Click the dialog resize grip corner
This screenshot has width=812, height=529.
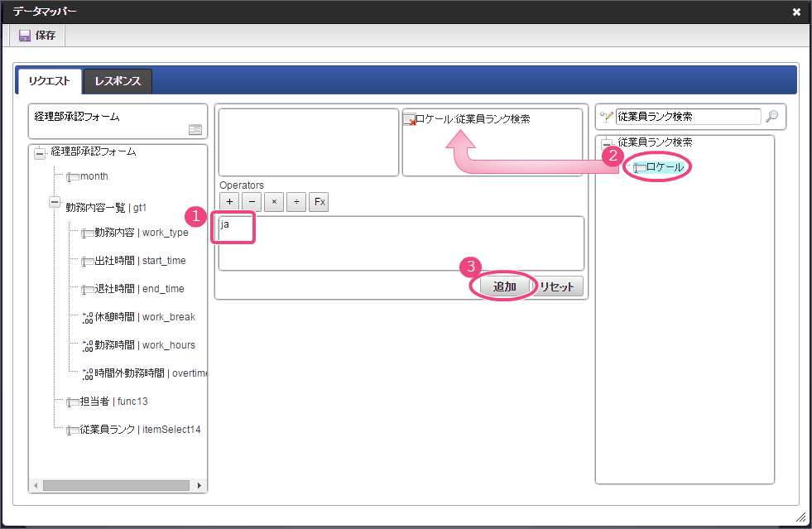(800, 517)
